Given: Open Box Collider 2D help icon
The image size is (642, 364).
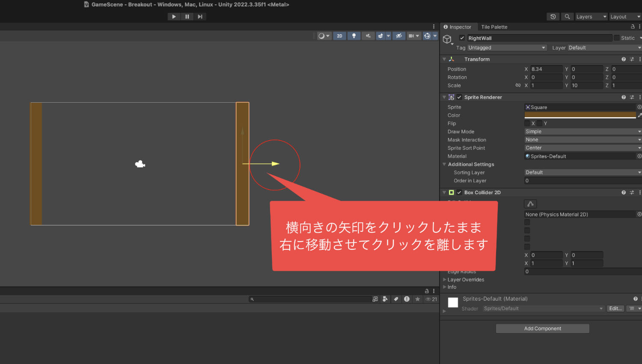Looking at the screenshot, I should pos(624,192).
